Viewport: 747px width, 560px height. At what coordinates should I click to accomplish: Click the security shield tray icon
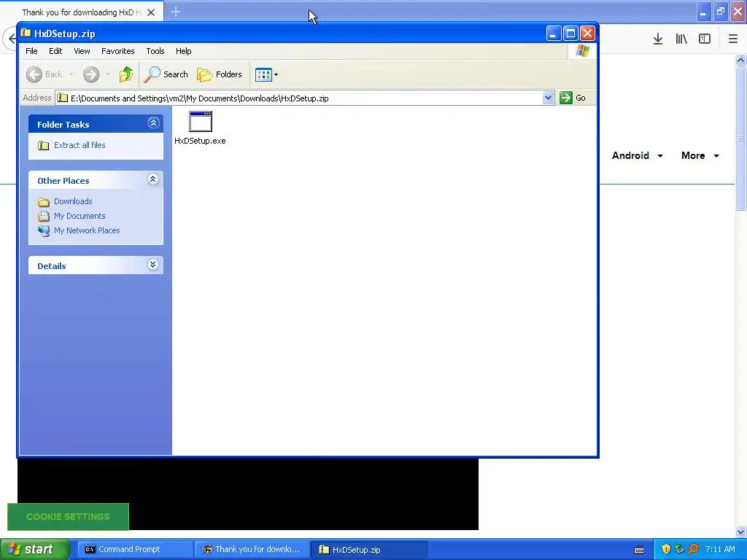pos(666,550)
